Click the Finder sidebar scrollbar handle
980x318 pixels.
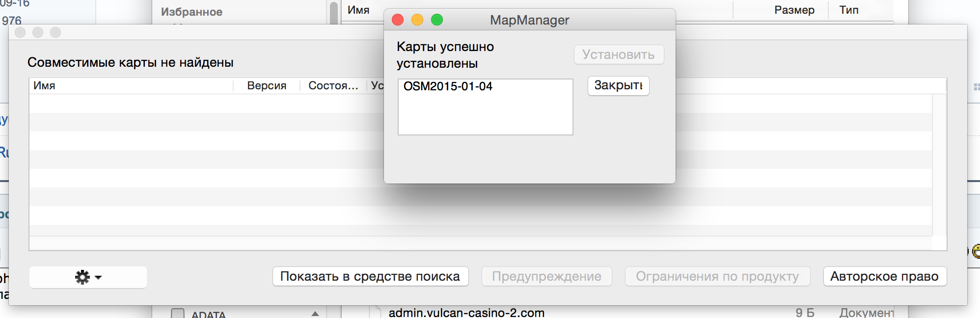click(x=334, y=13)
